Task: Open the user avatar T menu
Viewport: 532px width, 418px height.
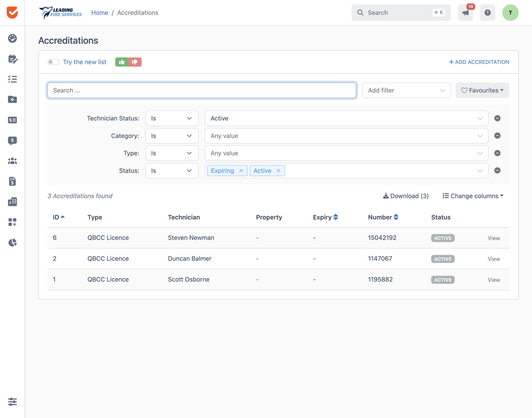Action: 510,13
